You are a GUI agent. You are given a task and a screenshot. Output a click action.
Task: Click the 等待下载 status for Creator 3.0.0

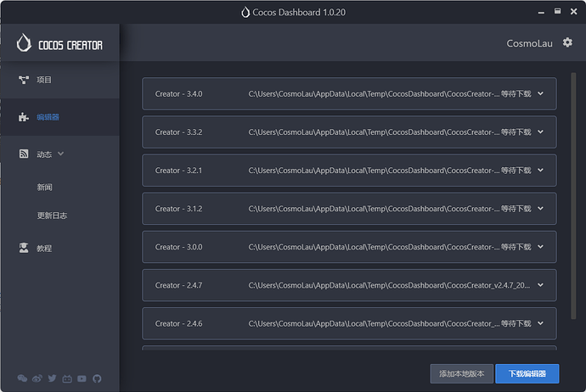(x=516, y=247)
